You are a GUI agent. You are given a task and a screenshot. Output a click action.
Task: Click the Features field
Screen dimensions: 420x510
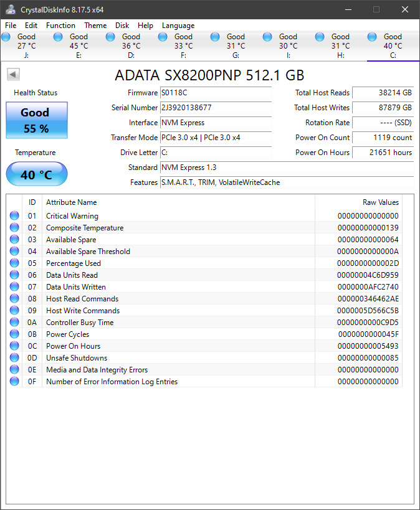click(x=287, y=182)
